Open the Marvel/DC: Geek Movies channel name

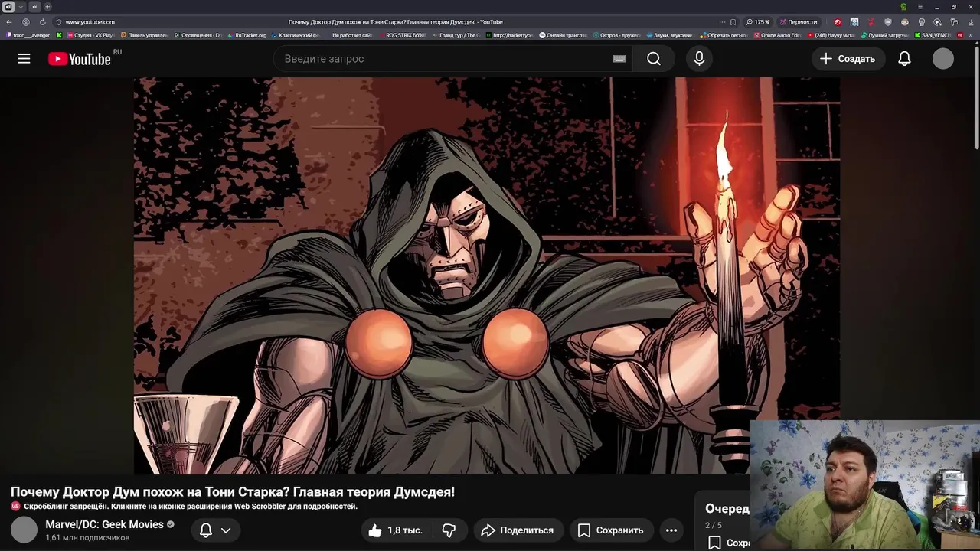tap(104, 524)
